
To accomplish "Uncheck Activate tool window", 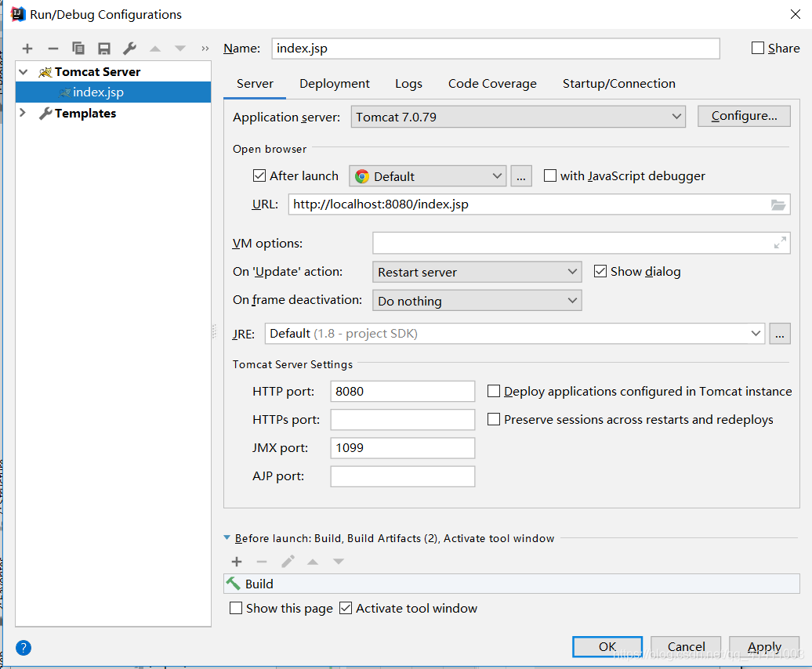I will 346,608.
